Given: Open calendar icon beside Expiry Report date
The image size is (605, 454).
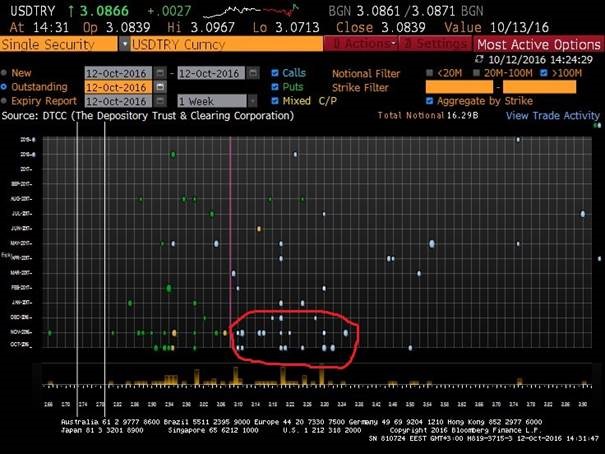Looking at the screenshot, I should click(160, 101).
